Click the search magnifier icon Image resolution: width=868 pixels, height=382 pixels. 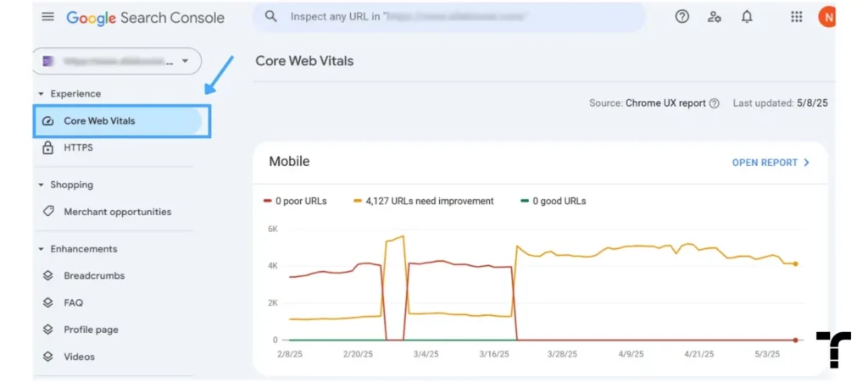(x=270, y=17)
